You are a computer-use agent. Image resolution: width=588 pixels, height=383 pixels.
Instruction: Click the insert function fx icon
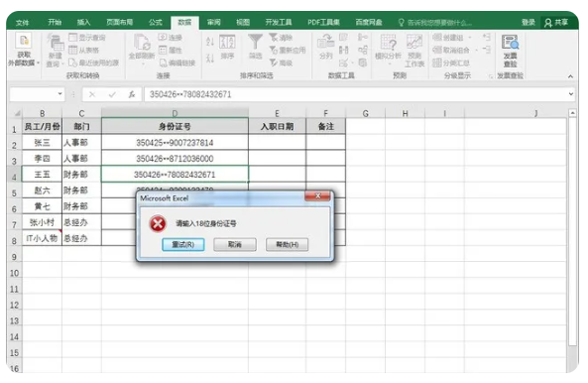tap(132, 94)
